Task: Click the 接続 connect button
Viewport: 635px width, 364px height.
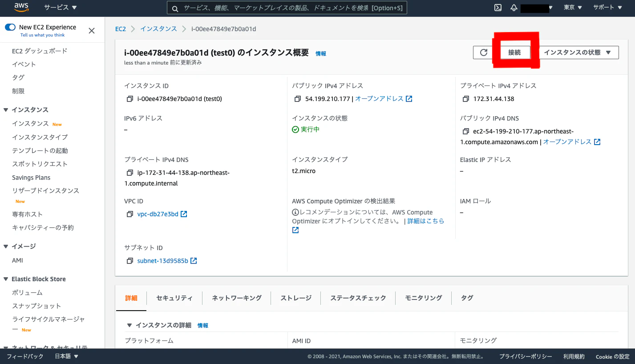Action: pos(514,53)
